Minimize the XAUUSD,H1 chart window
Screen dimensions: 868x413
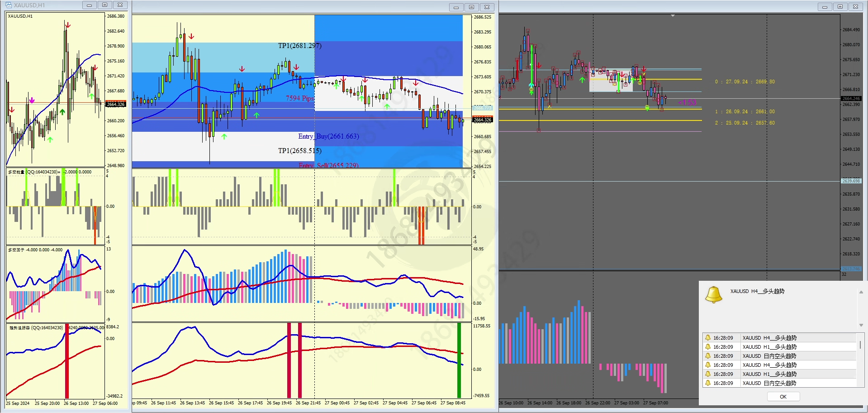point(89,5)
